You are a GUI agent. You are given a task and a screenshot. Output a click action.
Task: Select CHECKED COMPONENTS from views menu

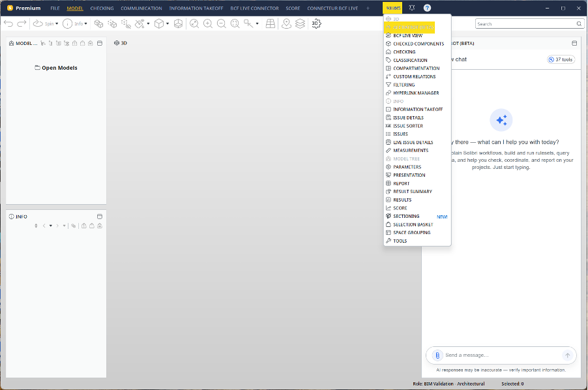click(x=417, y=44)
